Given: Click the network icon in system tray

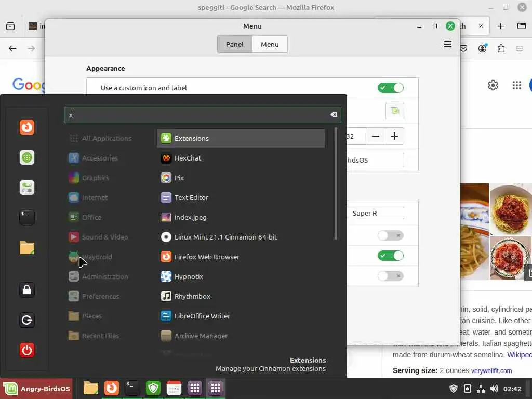Looking at the screenshot, I should (481, 389).
